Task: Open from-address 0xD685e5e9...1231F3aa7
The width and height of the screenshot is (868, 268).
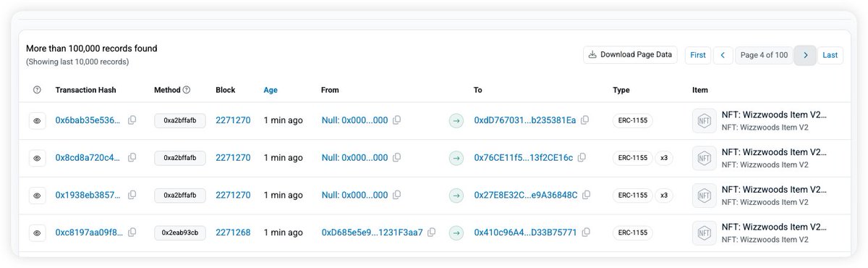Action: click(372, 233)
